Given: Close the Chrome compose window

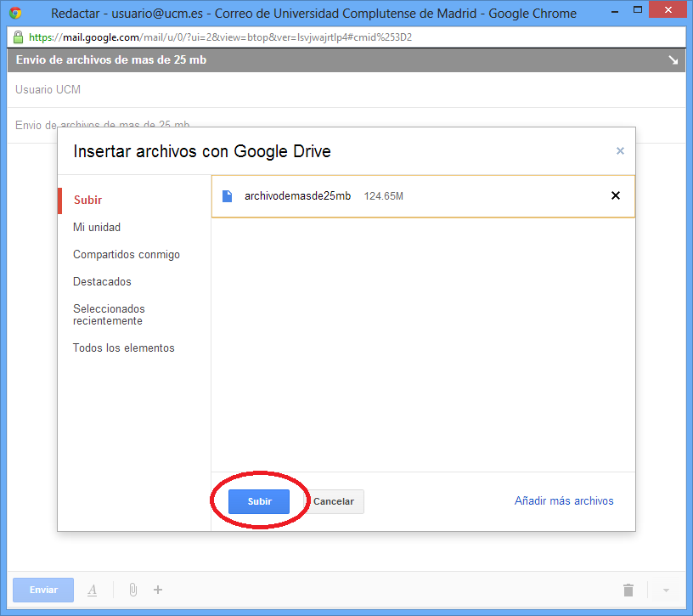Looking at the screenshot, I should (x=668, y=9).
